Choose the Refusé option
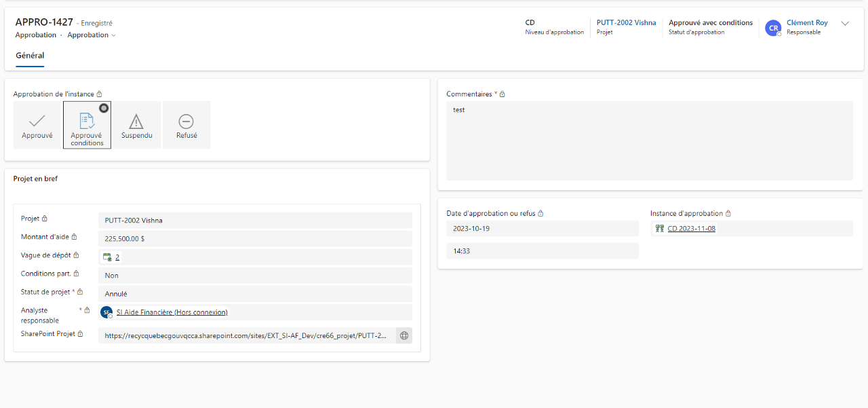The width and height of the screenshot is (868, 408). (x=186, y=125)
